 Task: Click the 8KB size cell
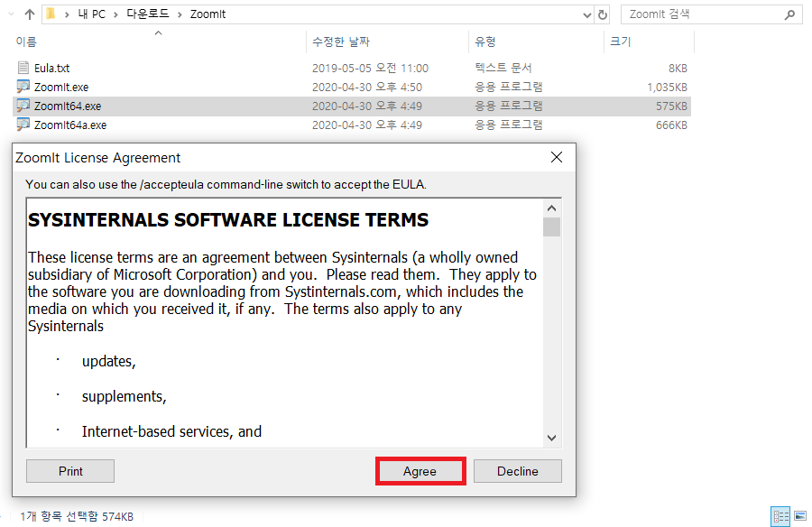[678, 68]
